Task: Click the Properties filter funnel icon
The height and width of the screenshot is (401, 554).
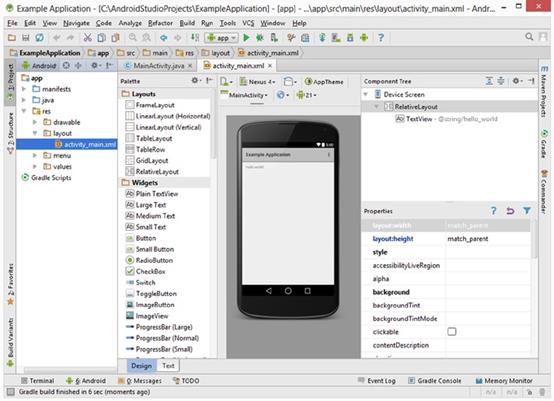Action: click(x=527, y=211)
